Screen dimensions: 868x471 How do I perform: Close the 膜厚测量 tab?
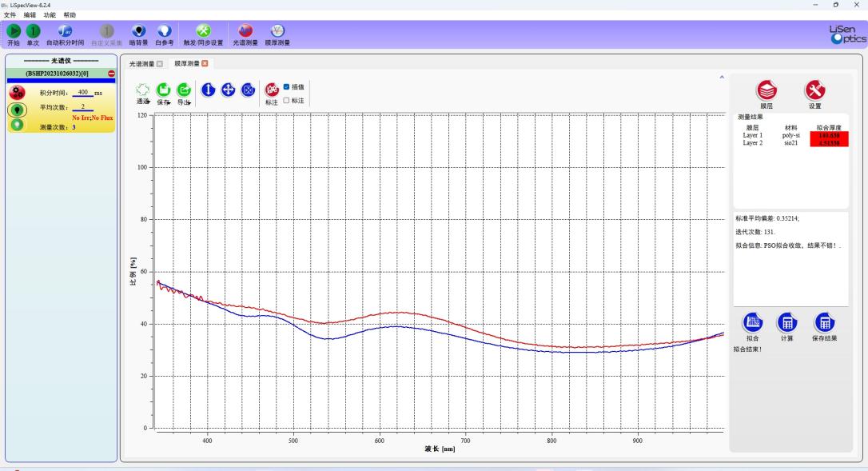pos(205,64)
